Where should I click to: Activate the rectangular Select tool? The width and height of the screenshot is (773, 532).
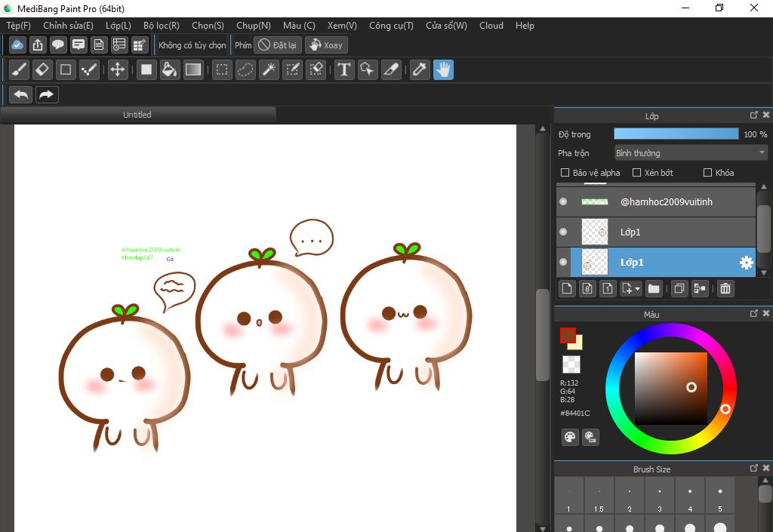(222, 69)
